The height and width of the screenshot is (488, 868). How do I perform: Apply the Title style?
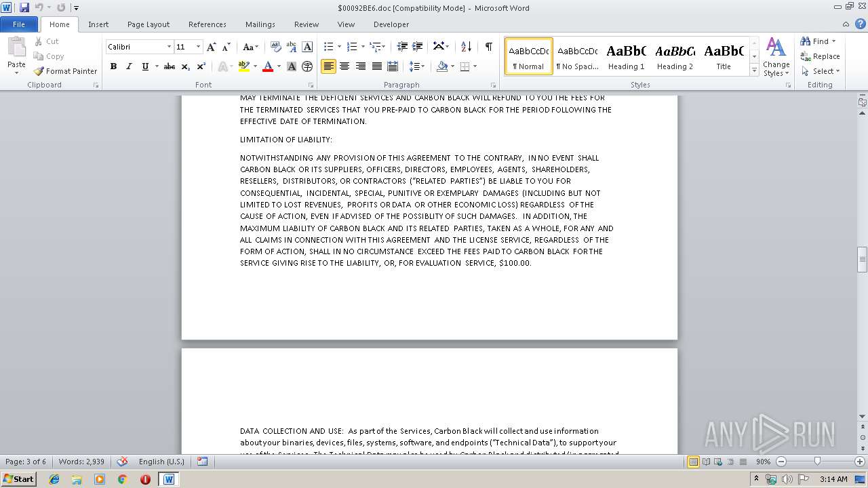click(724, 56)
